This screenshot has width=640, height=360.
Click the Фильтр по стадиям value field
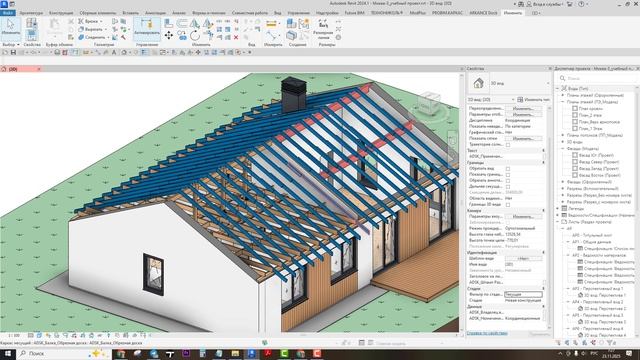pyautogui.click(x=523, y=294)
